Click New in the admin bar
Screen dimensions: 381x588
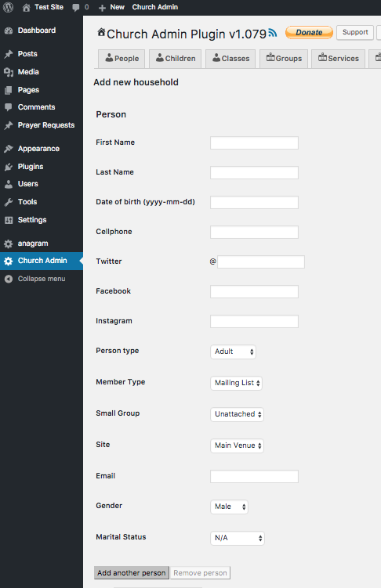pos(117,7)
